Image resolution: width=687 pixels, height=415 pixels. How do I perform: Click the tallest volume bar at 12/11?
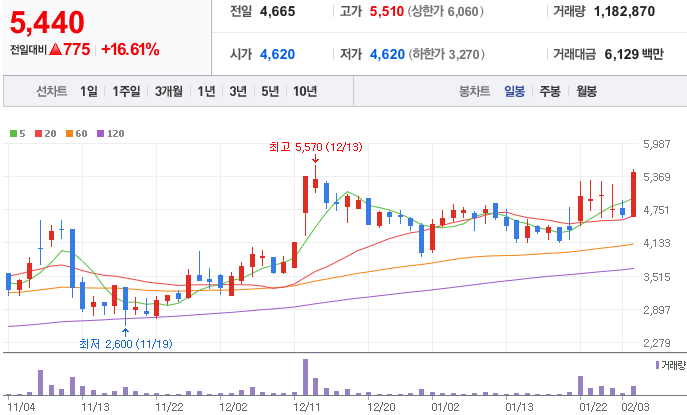305,377
